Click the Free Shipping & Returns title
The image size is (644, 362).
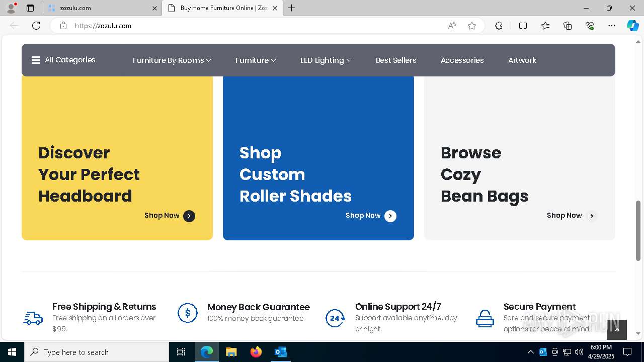coord(104,307)
